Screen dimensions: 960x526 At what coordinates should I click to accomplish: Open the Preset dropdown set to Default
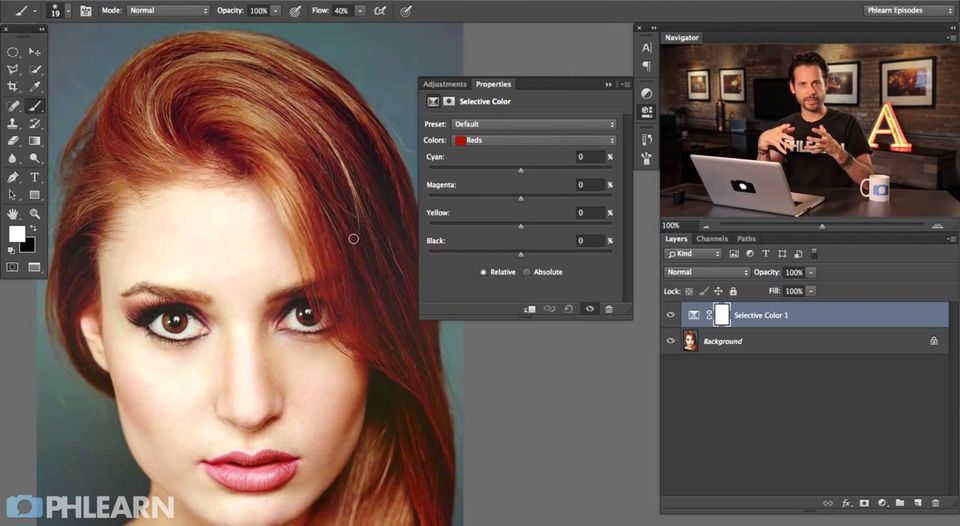tap(534, 124)
